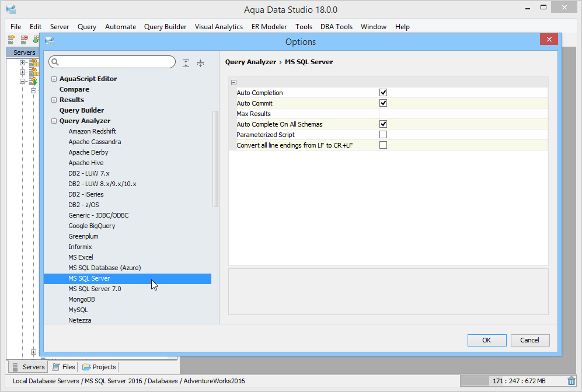Screen dimensions: 582x392
Task: Uncheck the Auto Commit checkbox
Action: pos(383,103)
